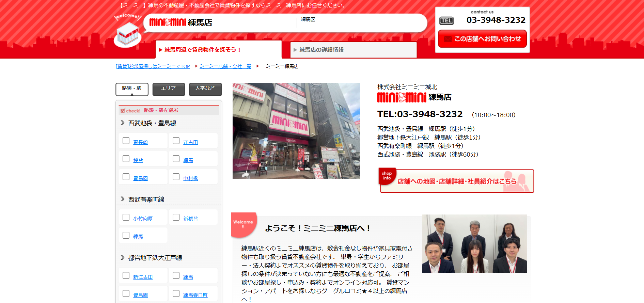Check 豊島園 under 都営地下鉄大江戸線

(x=126, y=293)
